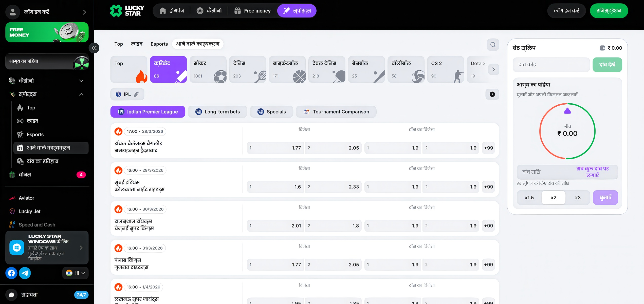The width and height of the screenshot is (644, 304).
Task: Click the Windows app download icon
Action: click(17, 248)
